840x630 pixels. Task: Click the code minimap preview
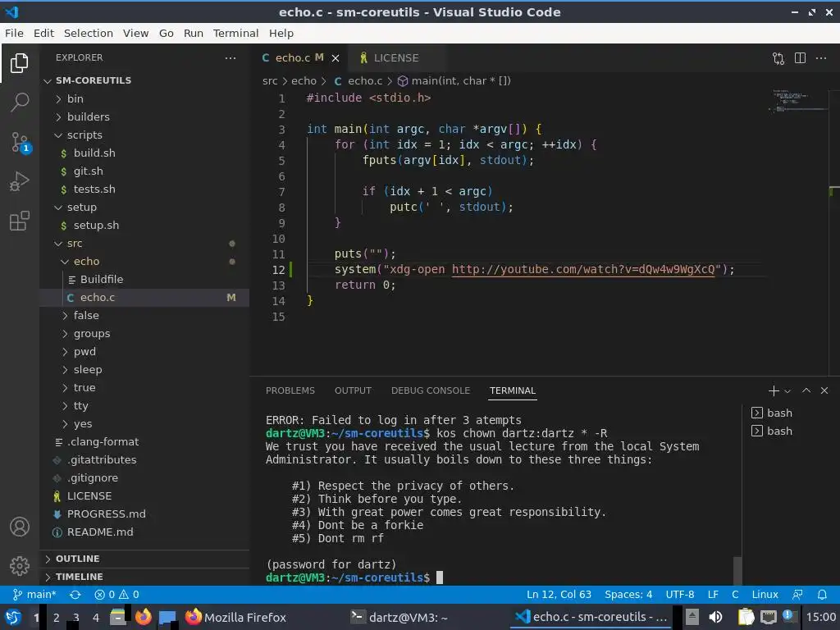(798, 100)
